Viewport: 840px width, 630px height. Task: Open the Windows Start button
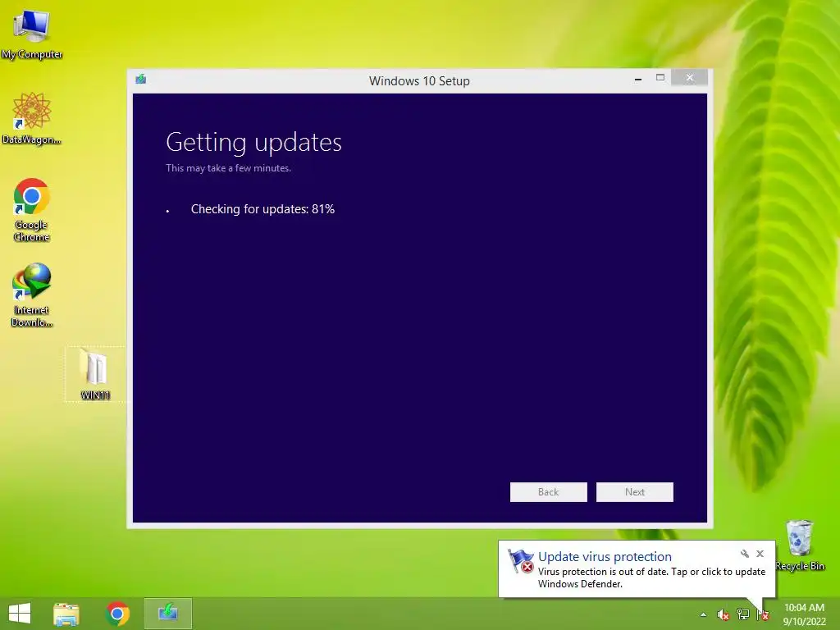click(20, 614)
